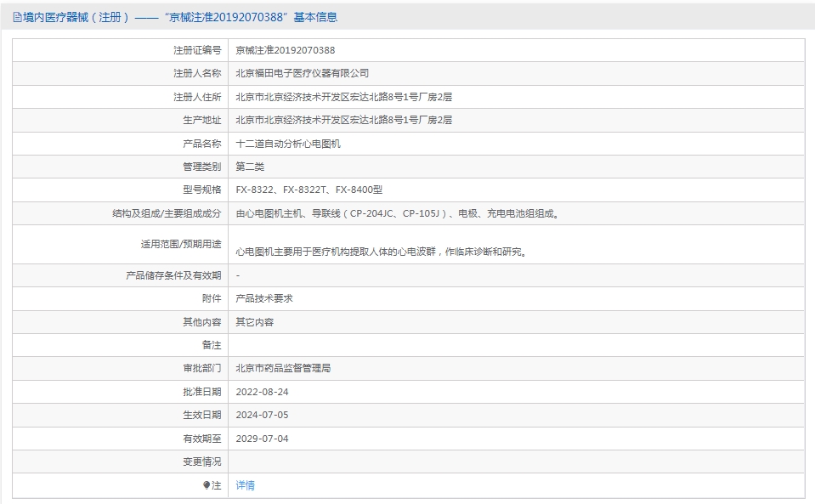The width and height of the screenshot is (815, 504).
Task: Click the dash value for storage conditions
Action: coord(238,275)
